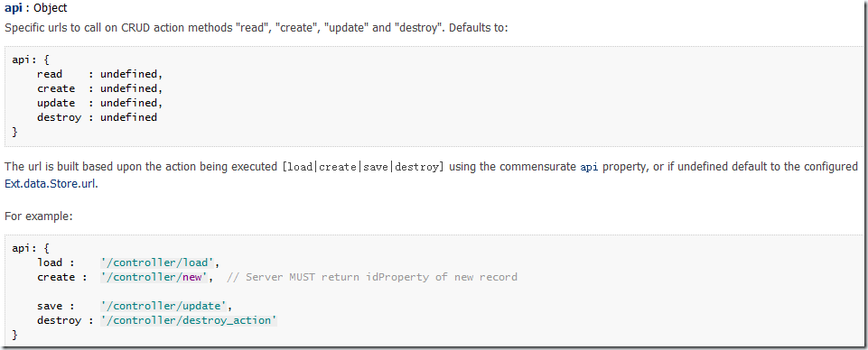Click the 'read : undefined' code line

100,74
